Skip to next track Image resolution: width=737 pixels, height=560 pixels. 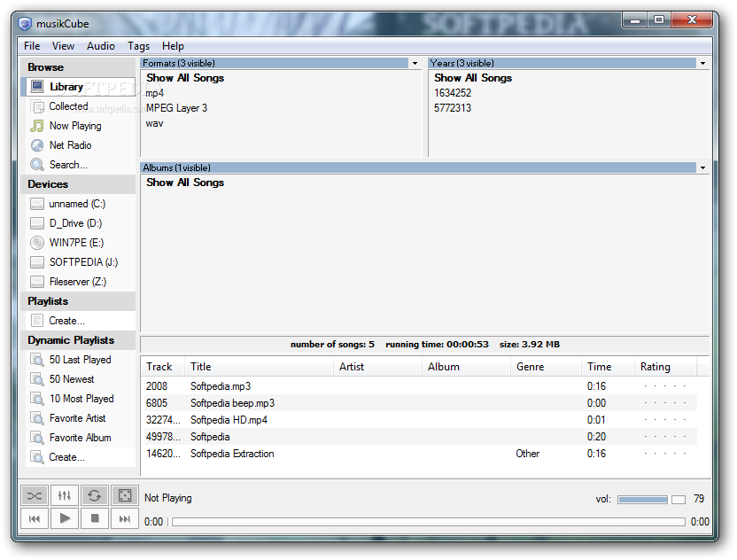(125, 518)
